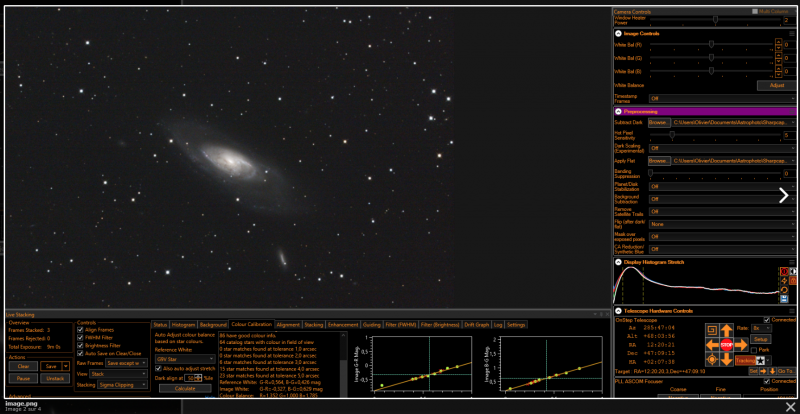Click Browse for Subtract Dark
Viewport: 800px width, 414px height.
click(x=659, y=123)
